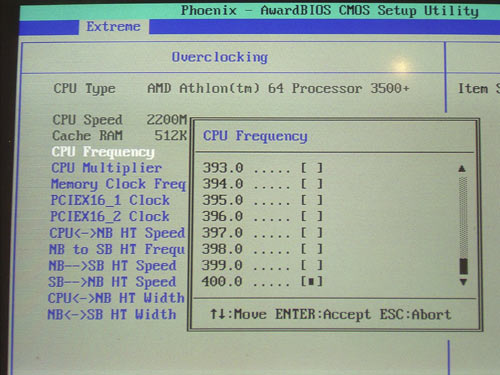Click the CPU Frequency popup title
Screen dimensions: 500x375
(x=255, y=136)
